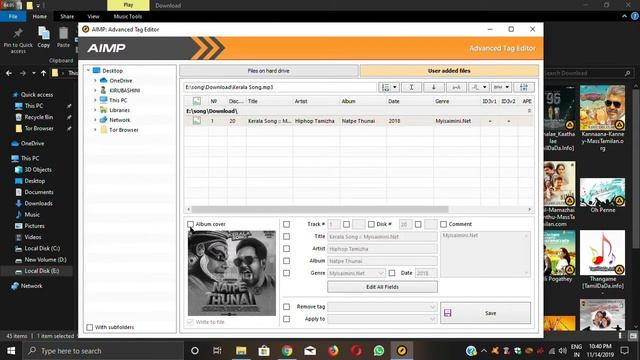Open the numbering button dropdown arrow
640x360 pixels.
tap(395, 87)
